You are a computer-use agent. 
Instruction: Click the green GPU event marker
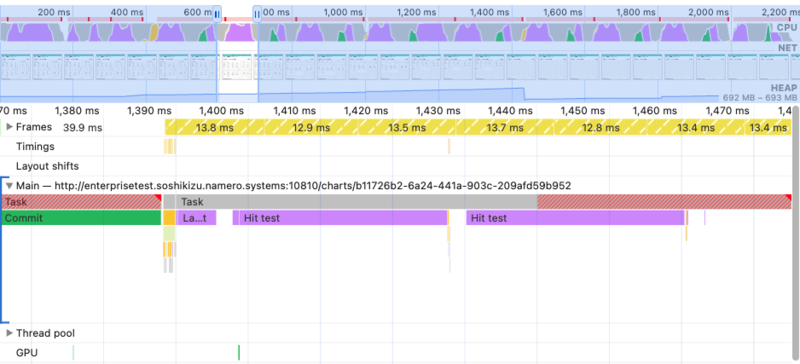click(x=239, y=352)
